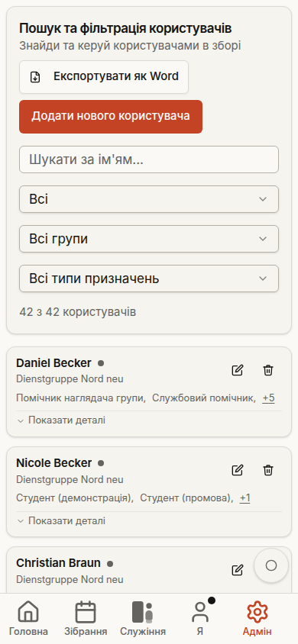Open the Всі status dropdown
The image size is (298, 644).
pos(149,199)
